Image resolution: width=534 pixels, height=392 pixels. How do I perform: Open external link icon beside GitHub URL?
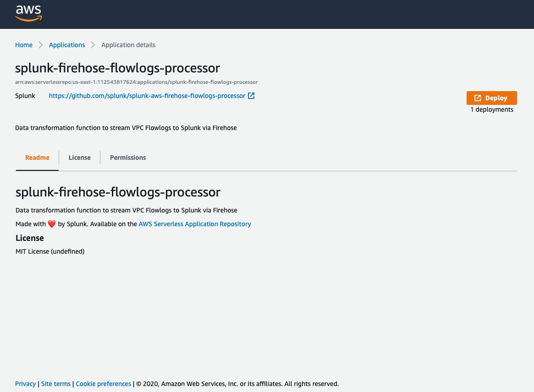[251, 96]
